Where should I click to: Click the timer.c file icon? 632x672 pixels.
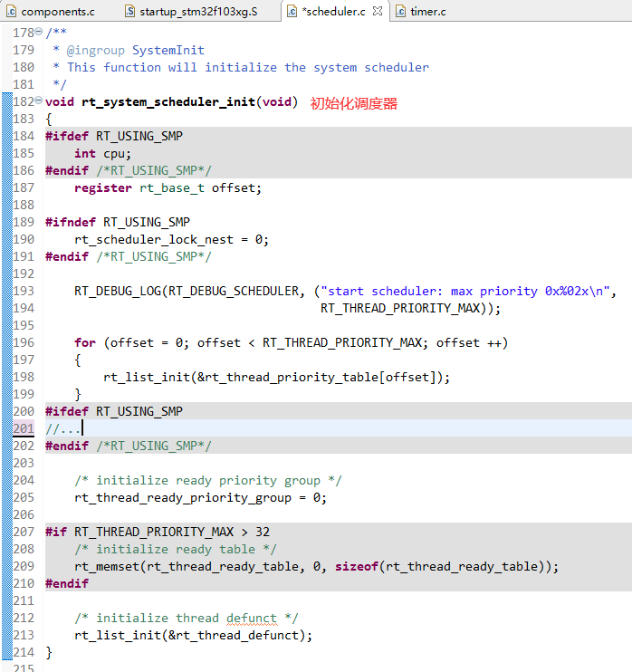coord(400,12)
